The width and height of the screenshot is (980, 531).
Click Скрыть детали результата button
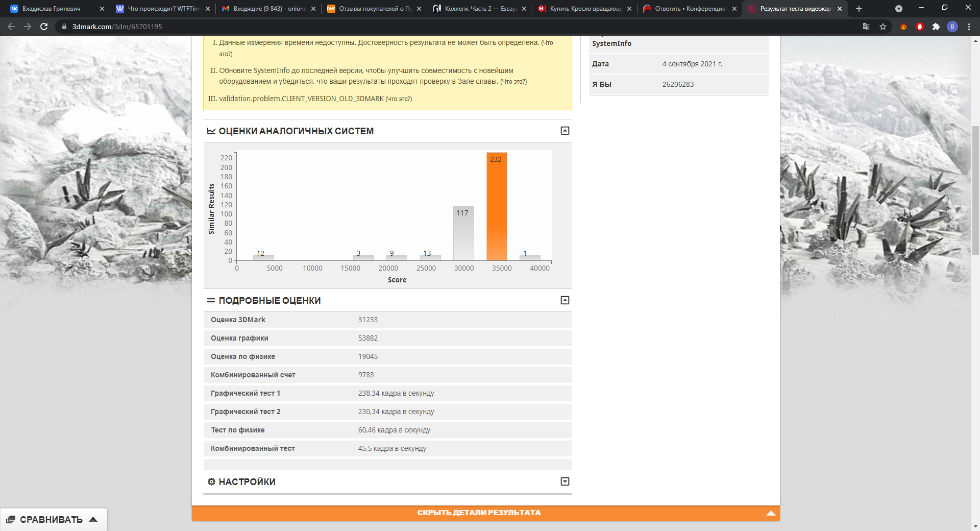coord(486,513)
